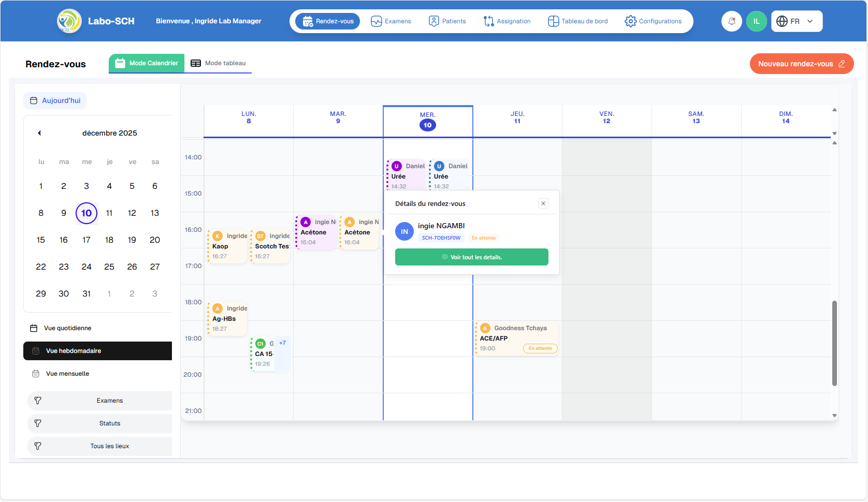Image resolution: width=868 pixels, height=502 pixels.
Task: Open the Examens filter in the sidebar
Action: click(99, 400)
